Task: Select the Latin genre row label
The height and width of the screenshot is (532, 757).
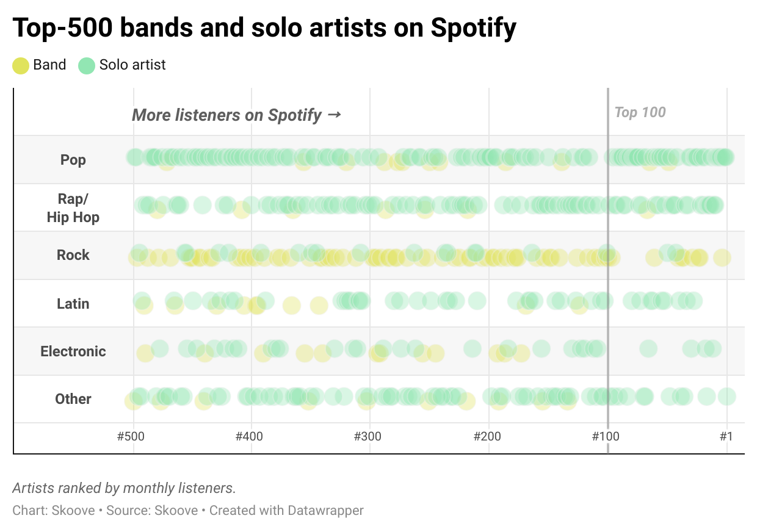Action: 73,303
